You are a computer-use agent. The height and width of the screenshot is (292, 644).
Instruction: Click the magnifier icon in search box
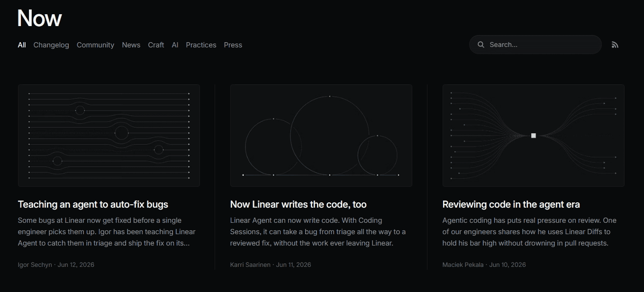(481, 45)
